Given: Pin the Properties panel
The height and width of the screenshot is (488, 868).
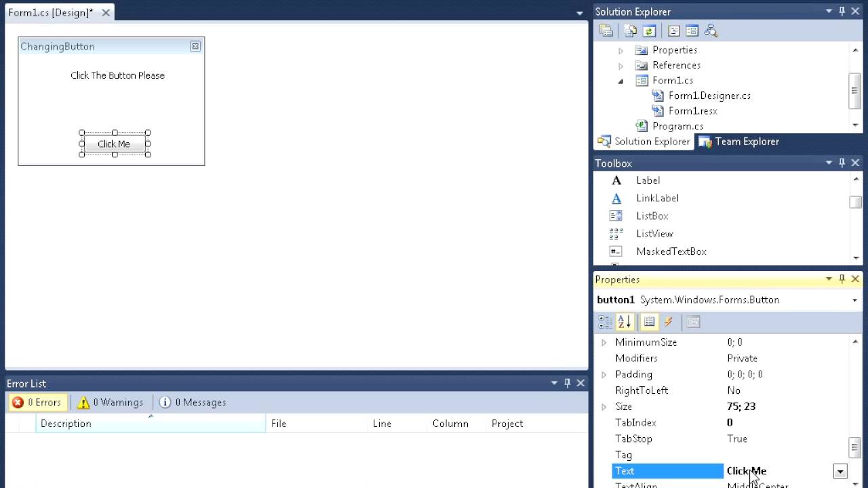Looking at the screenshot, I should click(x=842, y=279).
